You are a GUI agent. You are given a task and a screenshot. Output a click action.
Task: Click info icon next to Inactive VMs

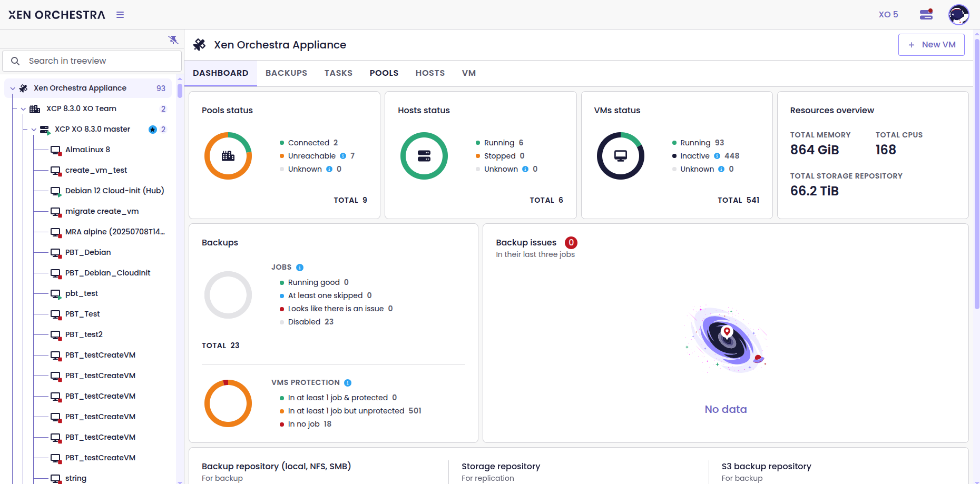[717, 156]
